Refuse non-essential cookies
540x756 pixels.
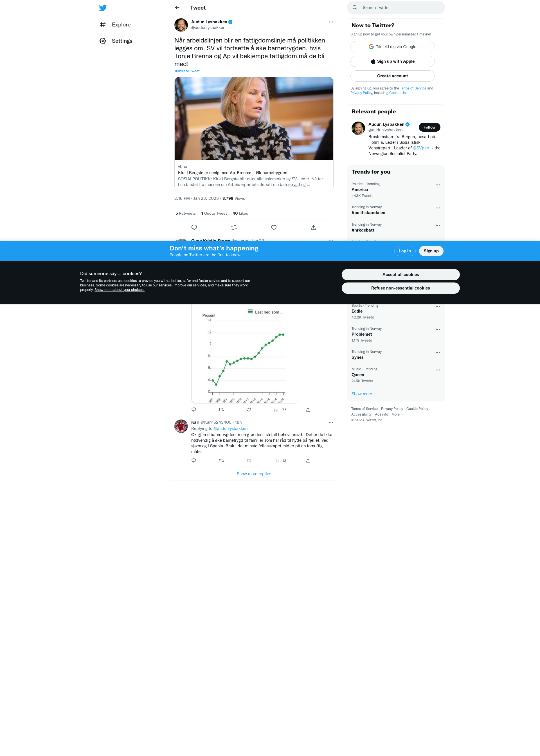click(x=401, y=288)
